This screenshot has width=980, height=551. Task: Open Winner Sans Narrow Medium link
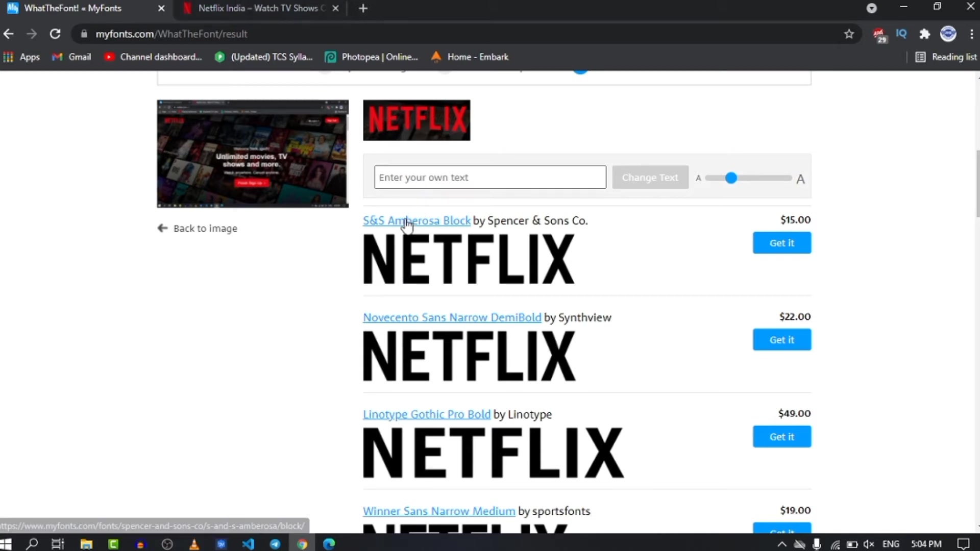439,511
